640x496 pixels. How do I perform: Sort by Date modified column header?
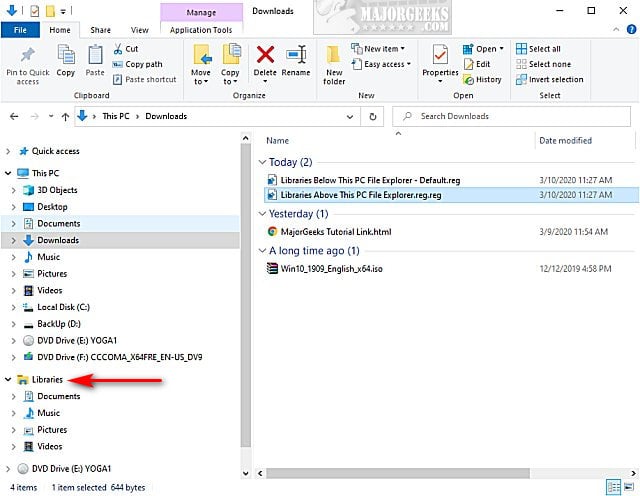[566, 141]
